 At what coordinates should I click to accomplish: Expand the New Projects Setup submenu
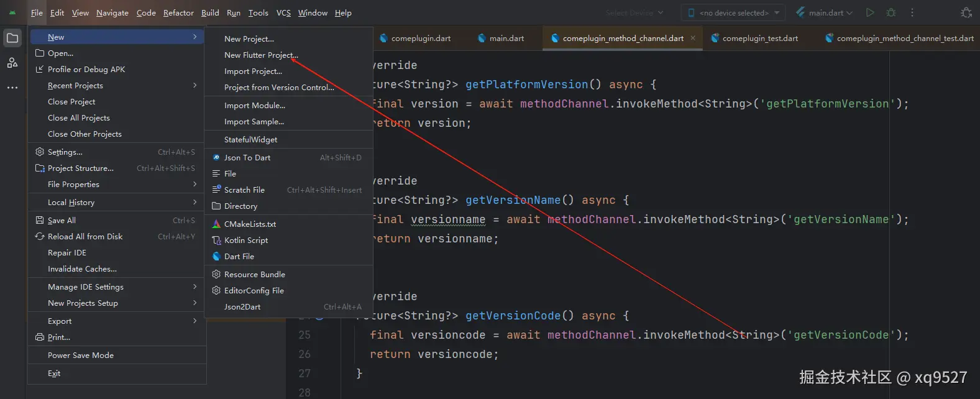tap(117, 303)
